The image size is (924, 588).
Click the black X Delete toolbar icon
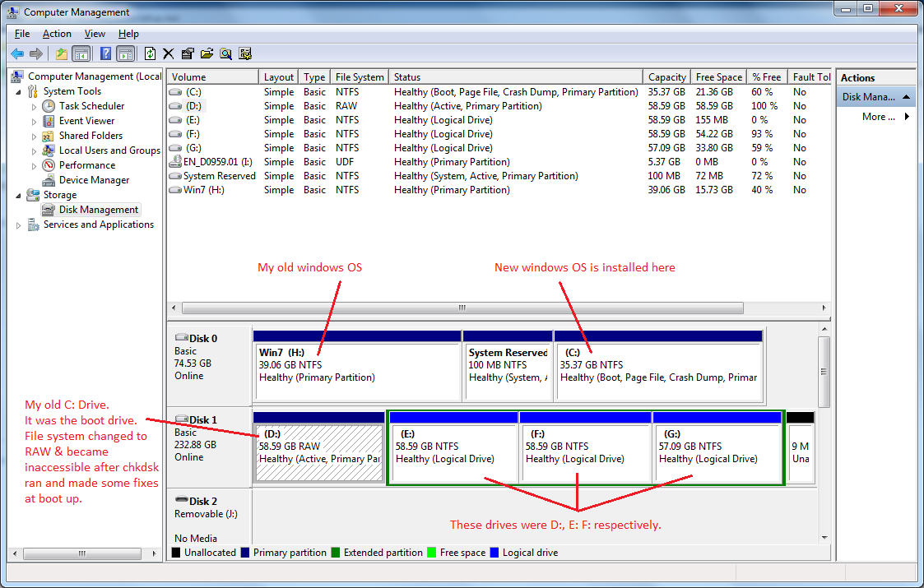click(169, 54)
